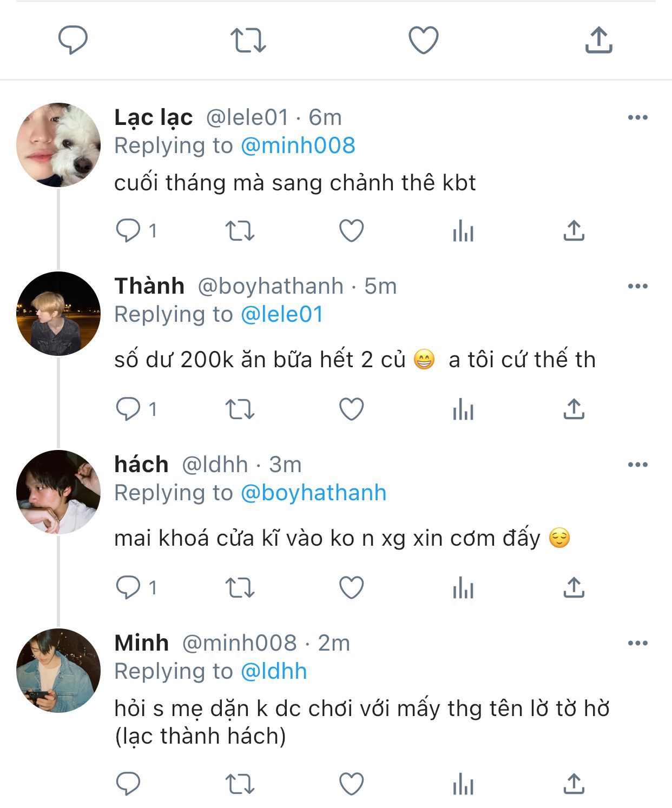Reply to Lạc lạc's tweet
Image resolution: width=672 pixels, height=808 pixels.
[x=128, y=231]
